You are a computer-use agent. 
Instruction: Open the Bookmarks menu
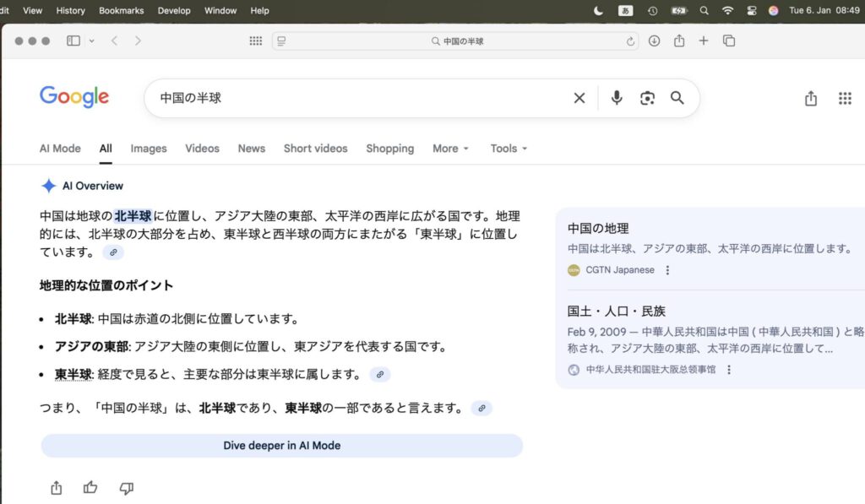point(121,11)
